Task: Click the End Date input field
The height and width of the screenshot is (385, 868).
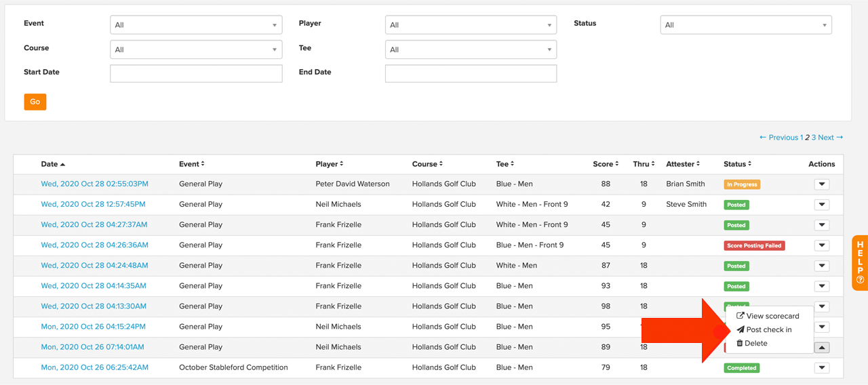Action: [471, 73]
